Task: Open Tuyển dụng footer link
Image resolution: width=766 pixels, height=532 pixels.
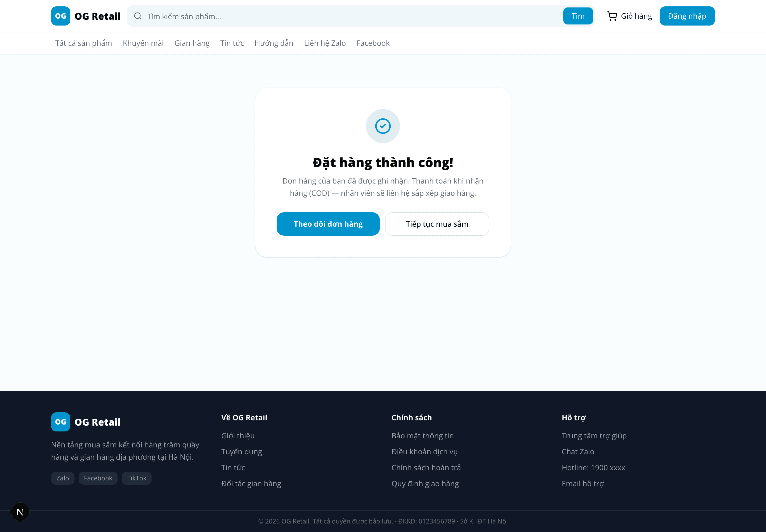Action: pyautogui.click(x=241, y=452)
